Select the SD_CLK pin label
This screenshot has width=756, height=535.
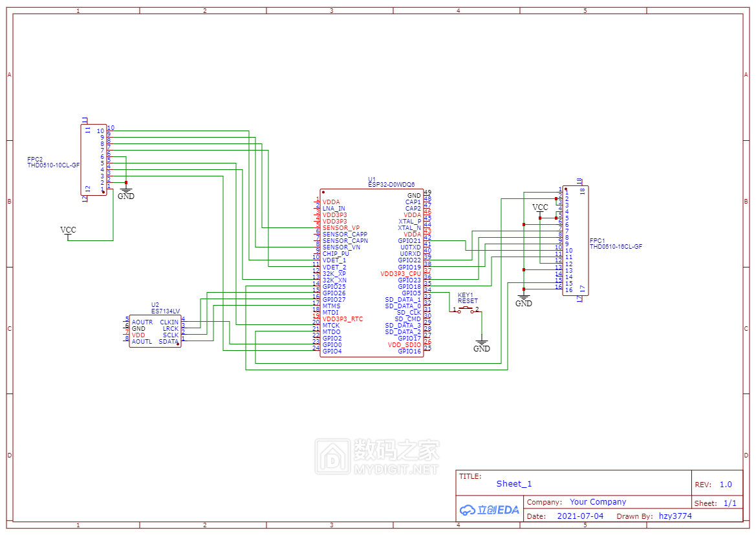[x=409, y=313]
